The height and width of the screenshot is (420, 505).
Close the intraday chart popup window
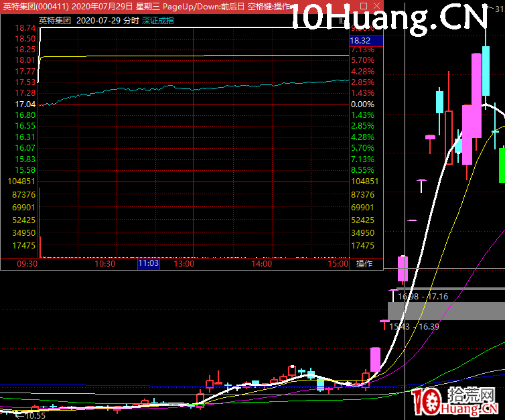(377, 6)
